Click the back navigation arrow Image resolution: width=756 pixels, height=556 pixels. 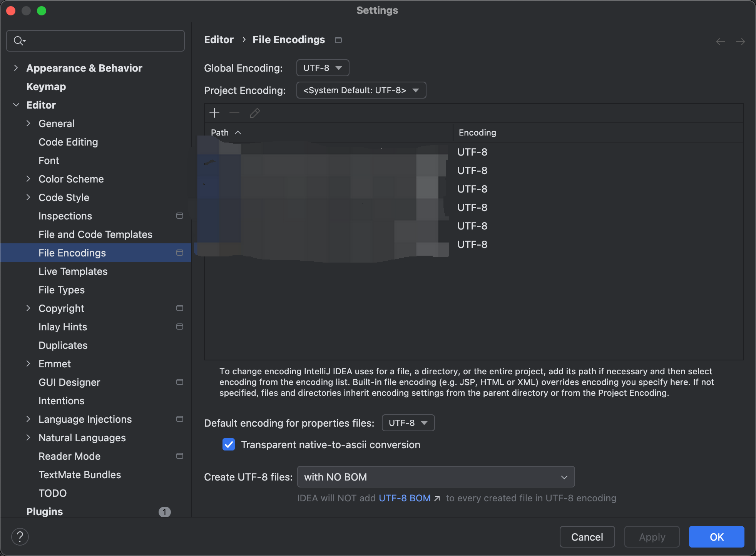point(720,41)
